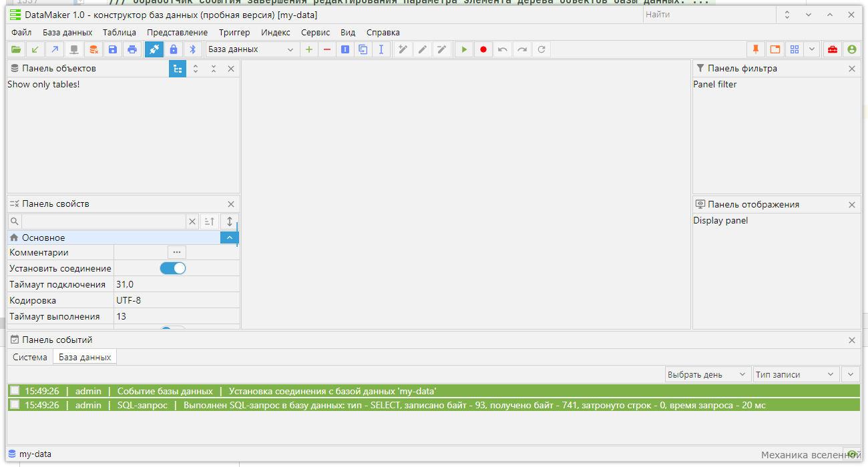Click the green plus add icon
Image resolution: width=868 pixels, height=467 pixels.
[308, 49]
